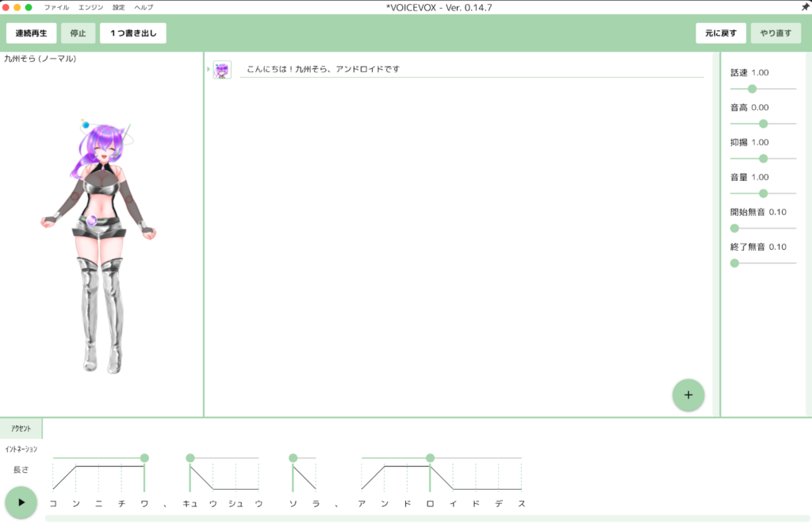Adjust the 抑揚 intonation scale slider

tap(764, 159)
